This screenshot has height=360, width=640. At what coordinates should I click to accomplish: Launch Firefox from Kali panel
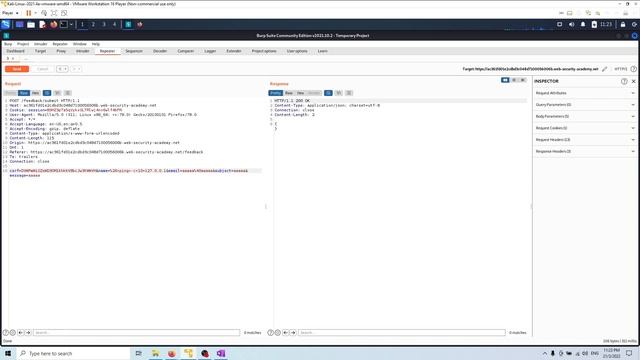pyautogui.click(x=53, y=24)
